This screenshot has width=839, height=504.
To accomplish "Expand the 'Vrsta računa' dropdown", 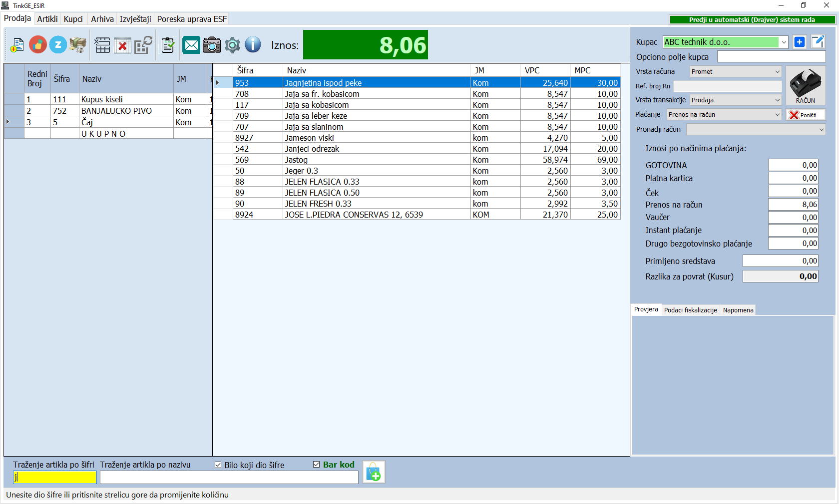I will click(736, 72).
